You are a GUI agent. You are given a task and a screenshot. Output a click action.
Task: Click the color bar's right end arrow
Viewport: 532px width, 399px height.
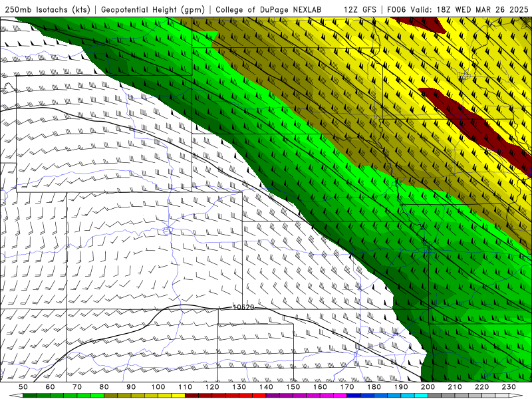pos(516,396)
